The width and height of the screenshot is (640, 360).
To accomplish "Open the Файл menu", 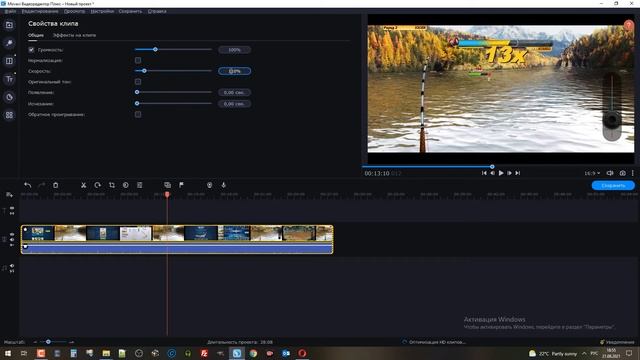I will [x=10, y=11].
